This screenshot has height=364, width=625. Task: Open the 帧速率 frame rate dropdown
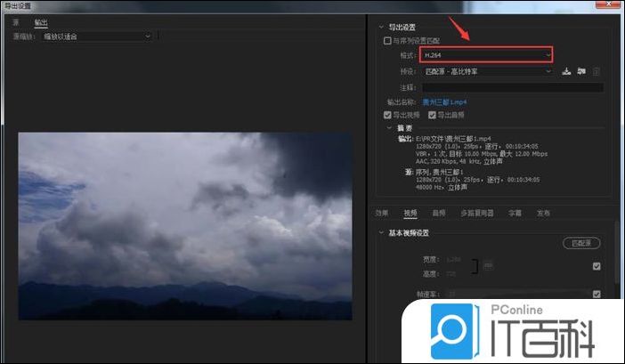tap(518, 294)
